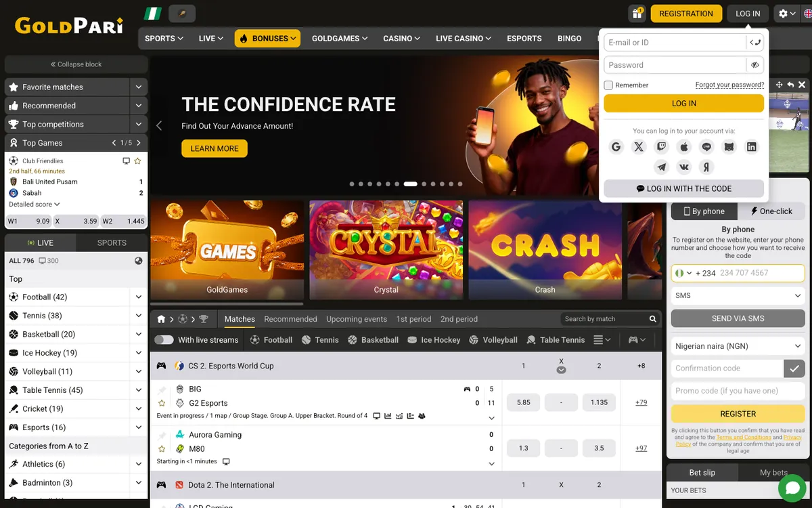Click the return arrow icon on video widget

pos(790,85)
